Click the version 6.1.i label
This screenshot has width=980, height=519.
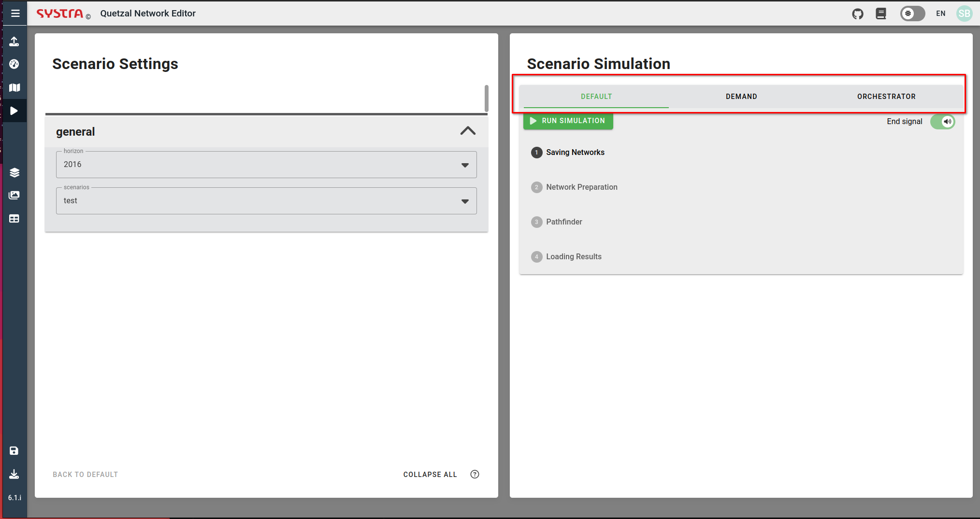[14, 498]
